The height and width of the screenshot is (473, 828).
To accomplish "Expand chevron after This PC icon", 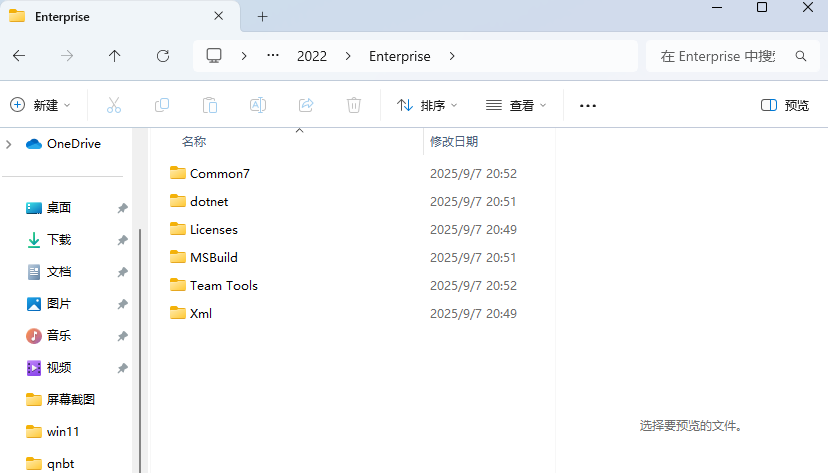I will point(244,56).
